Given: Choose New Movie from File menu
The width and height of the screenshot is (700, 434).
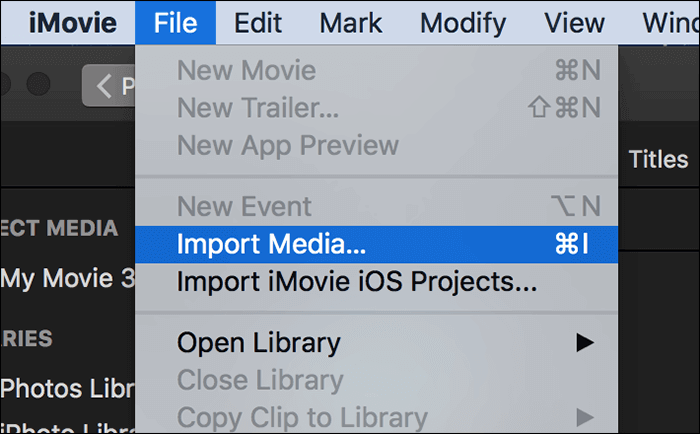Looking at the screenshot, I should coord(246,71).
